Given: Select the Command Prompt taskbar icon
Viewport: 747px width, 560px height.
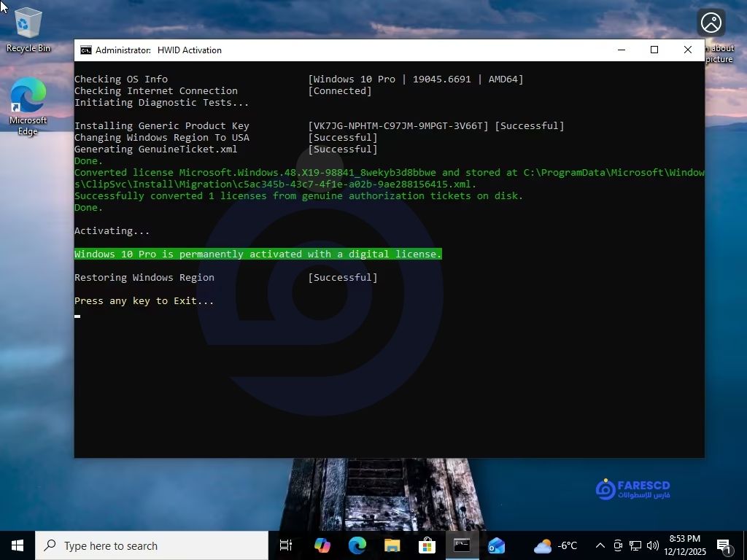Looking at the screenshot, I should 462,545.
